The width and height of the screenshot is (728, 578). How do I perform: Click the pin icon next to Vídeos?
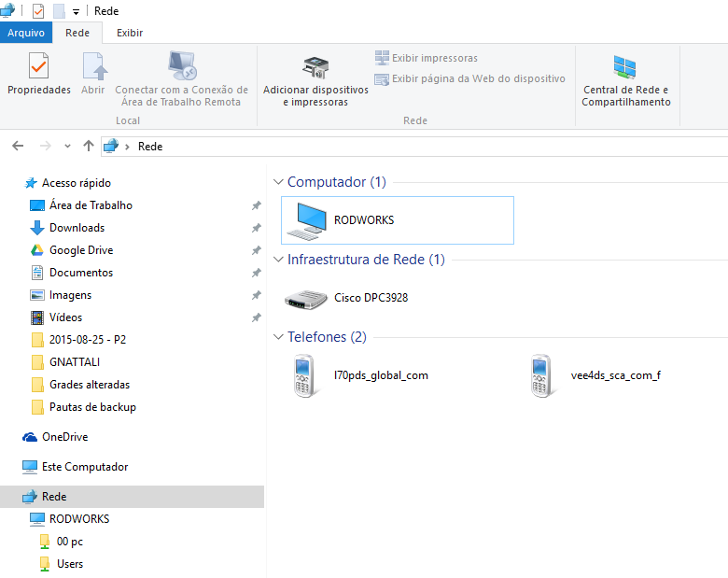pyautogui.click(x=257, y=317)
